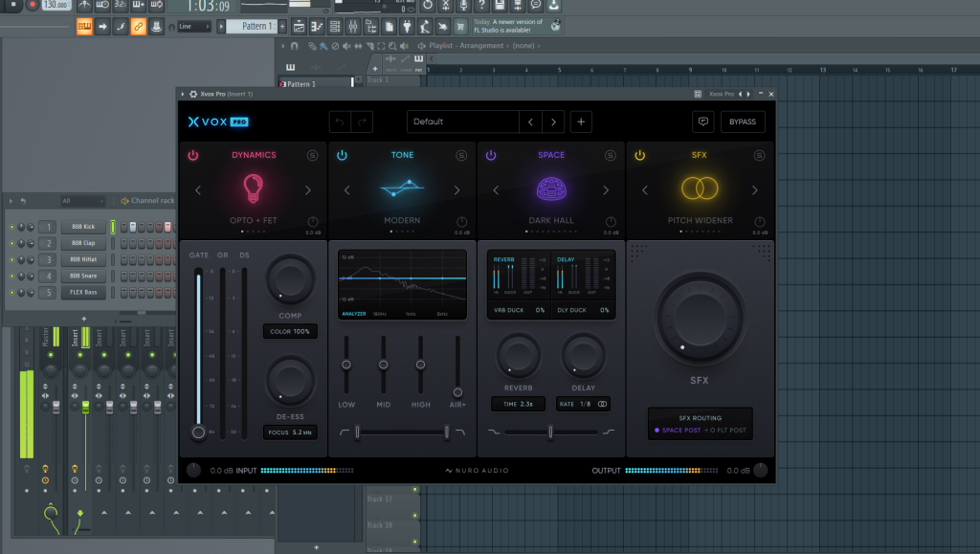Load the next preset in Xvox Pro
This screenshot has height=554, width=980.
pos(553,122)
